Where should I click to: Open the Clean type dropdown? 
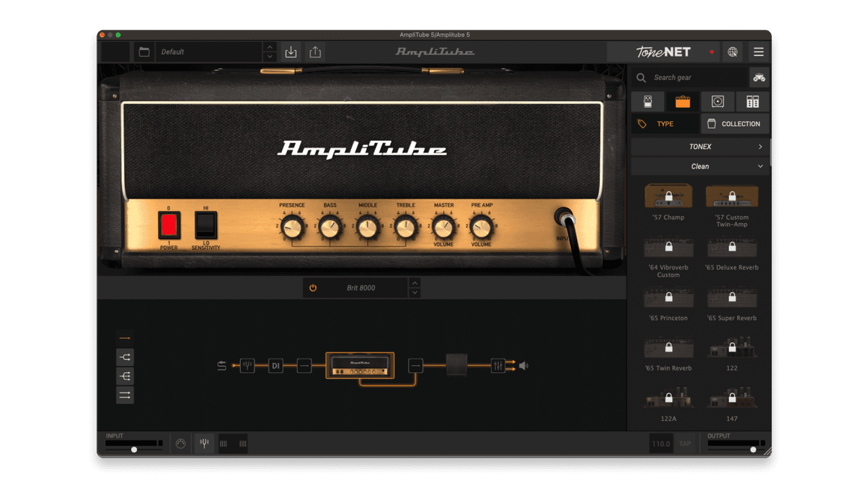[700, 166]
